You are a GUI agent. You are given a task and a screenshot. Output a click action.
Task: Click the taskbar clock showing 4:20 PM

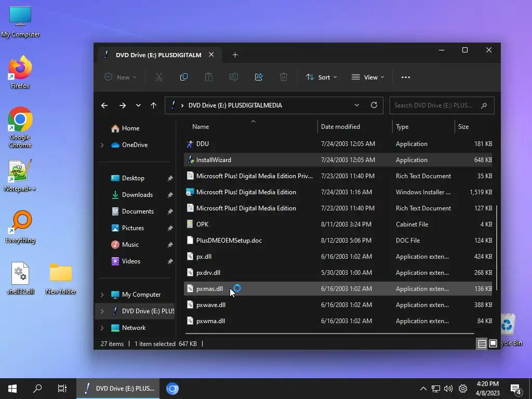[487, 389]
